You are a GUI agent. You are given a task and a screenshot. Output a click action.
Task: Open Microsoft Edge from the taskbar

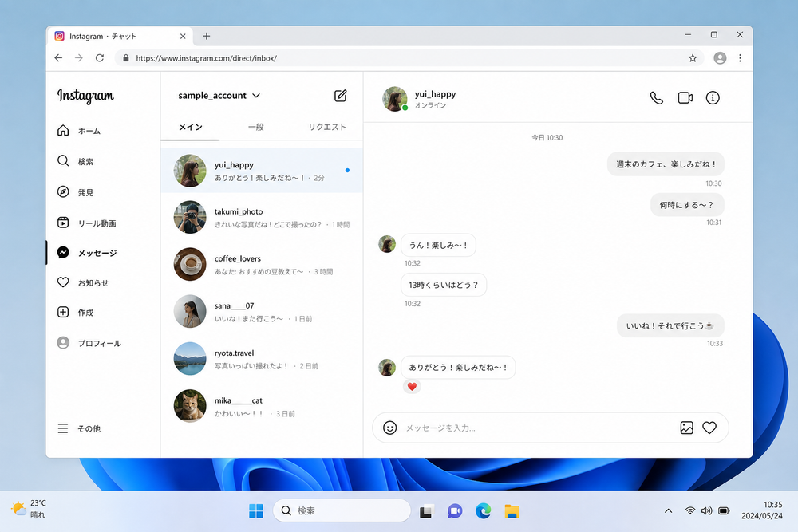pyautogui.click(x=483, y=510)
